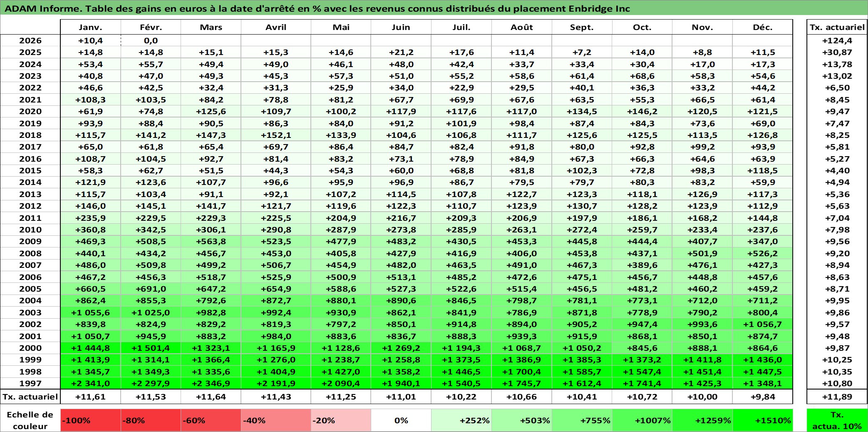
Task: Select the +890,6 value for June 2004
Action: pos(401,300)
